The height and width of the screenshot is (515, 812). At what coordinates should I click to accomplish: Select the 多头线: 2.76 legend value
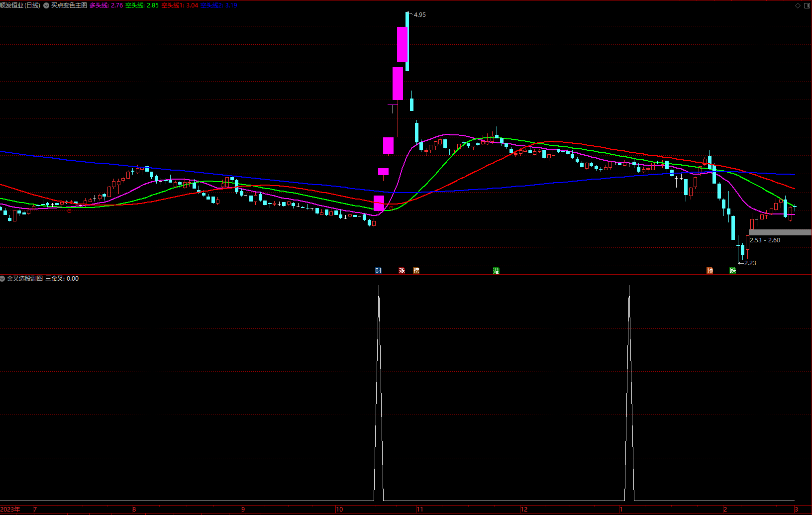[x=106, y=5]
